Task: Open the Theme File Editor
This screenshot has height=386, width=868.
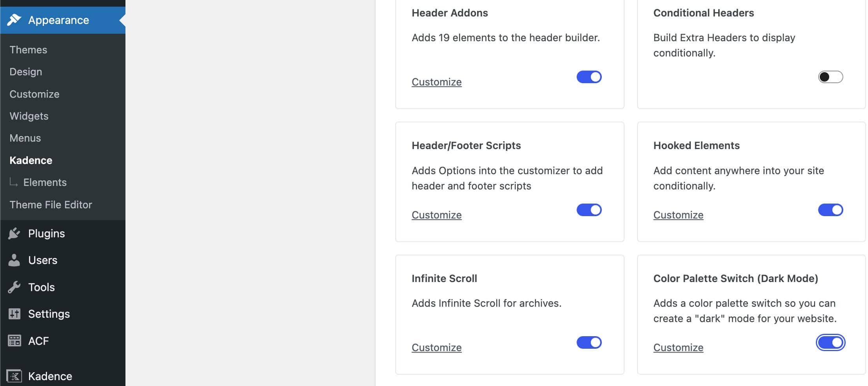Action: [51, 205]
